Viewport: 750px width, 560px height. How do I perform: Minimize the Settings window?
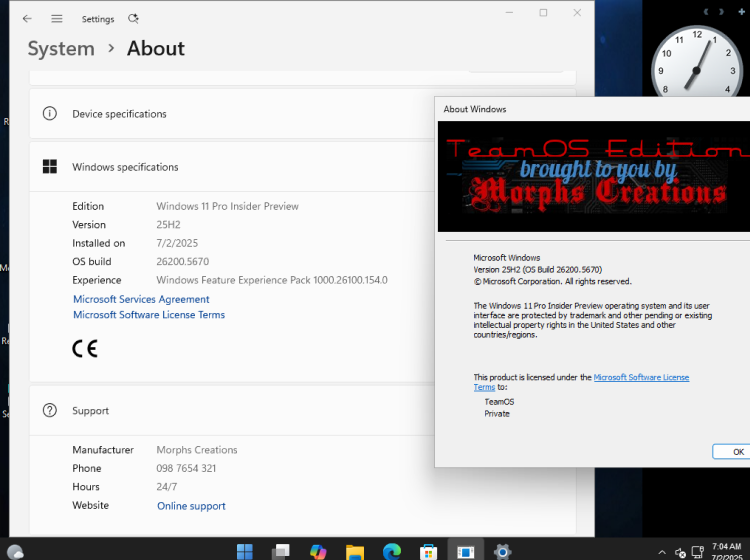point(509,12)
